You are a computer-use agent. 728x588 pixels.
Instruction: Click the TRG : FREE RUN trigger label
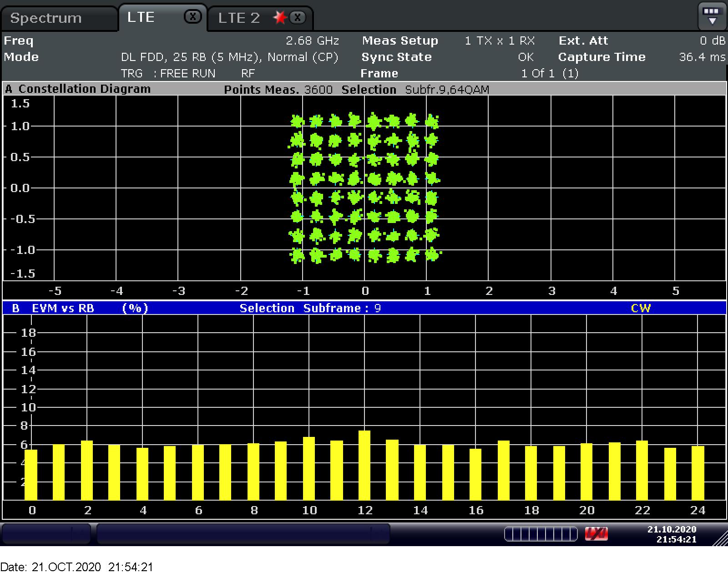(168, 74)
